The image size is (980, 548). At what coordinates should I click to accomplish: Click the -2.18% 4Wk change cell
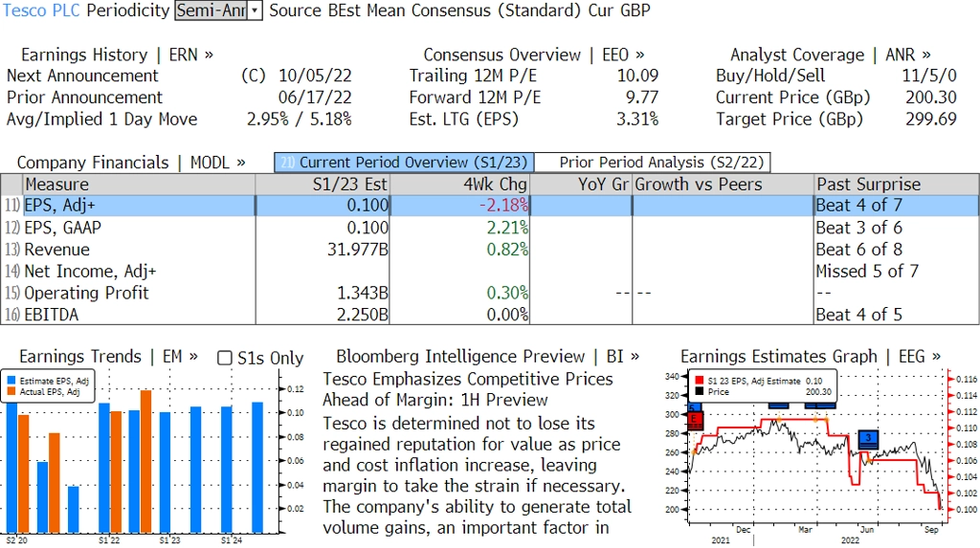459,205
